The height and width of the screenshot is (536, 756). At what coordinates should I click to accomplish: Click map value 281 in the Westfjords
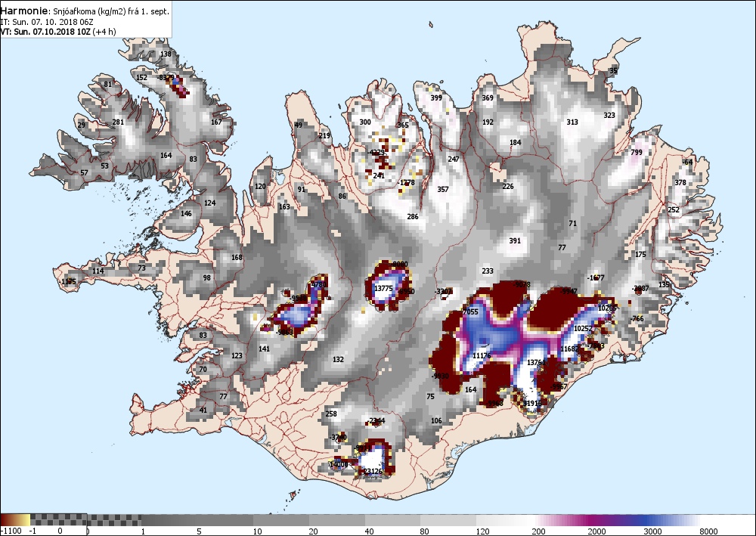(118, 122)
